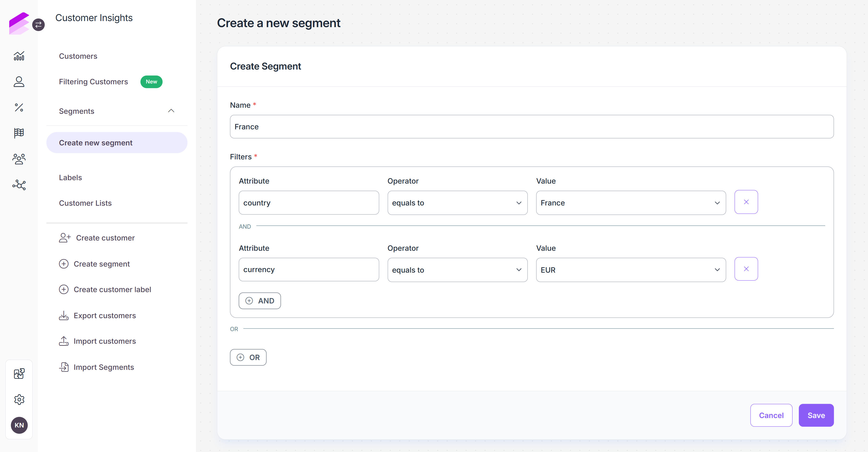This screenshot has width=868, height=452.
Task: Open the France value dropdown
Action: [x=631, y=203]
